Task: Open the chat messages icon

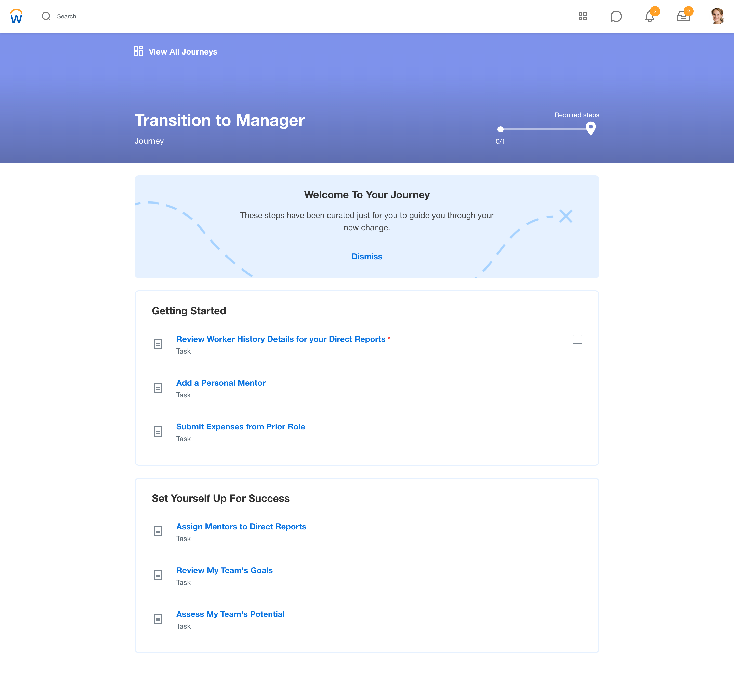Action: point(616,16)
